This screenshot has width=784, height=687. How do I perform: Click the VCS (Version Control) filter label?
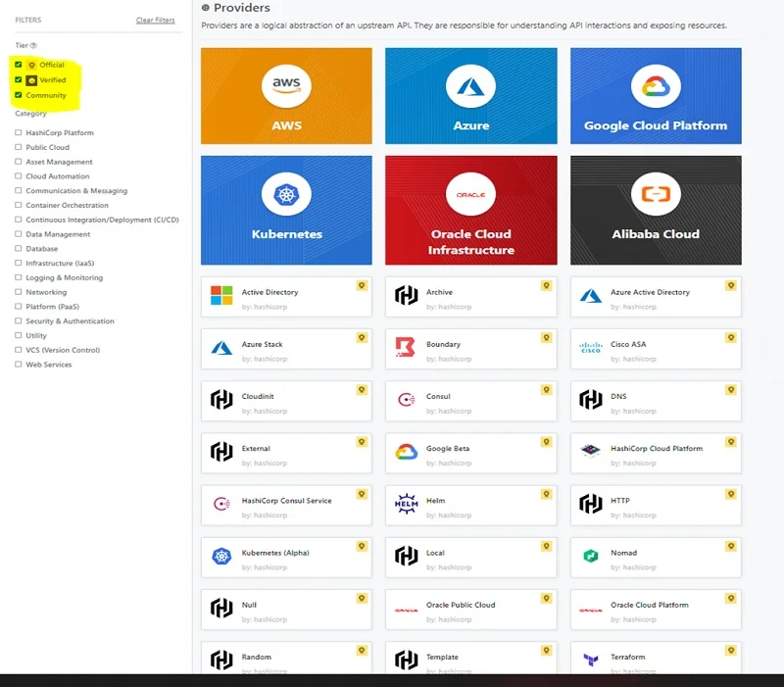tap(63, 350)
